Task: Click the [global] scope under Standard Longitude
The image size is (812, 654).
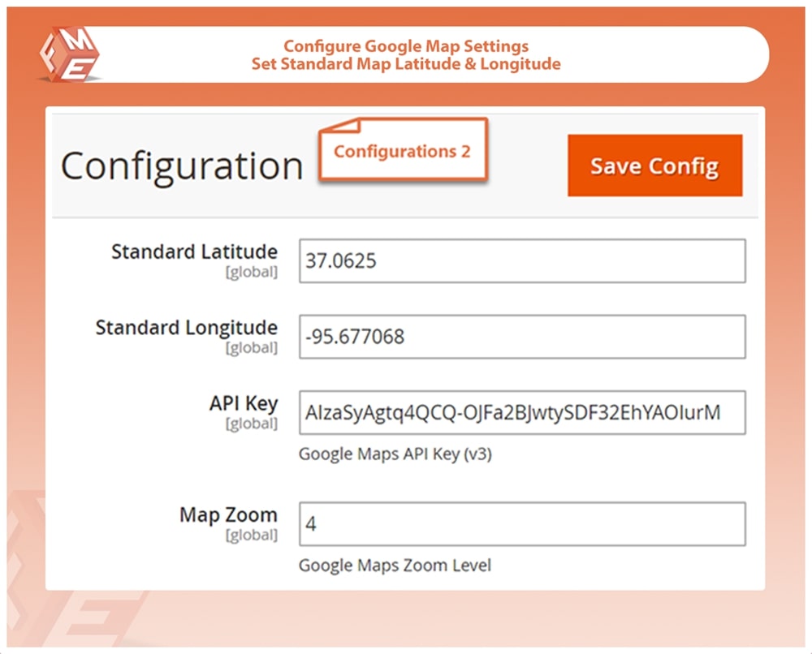Action: (251, 348)
